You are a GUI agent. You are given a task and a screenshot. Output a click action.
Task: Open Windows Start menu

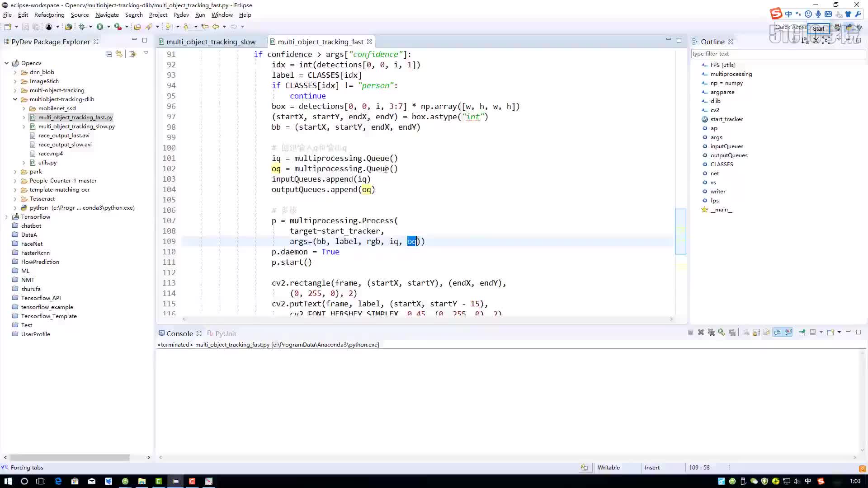click(8, 481)
